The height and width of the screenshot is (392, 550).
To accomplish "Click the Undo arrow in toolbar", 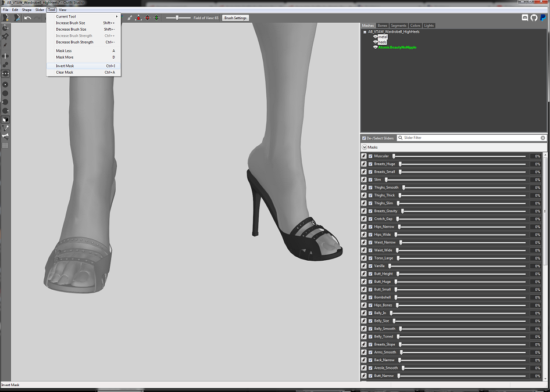I will point(28,18).
